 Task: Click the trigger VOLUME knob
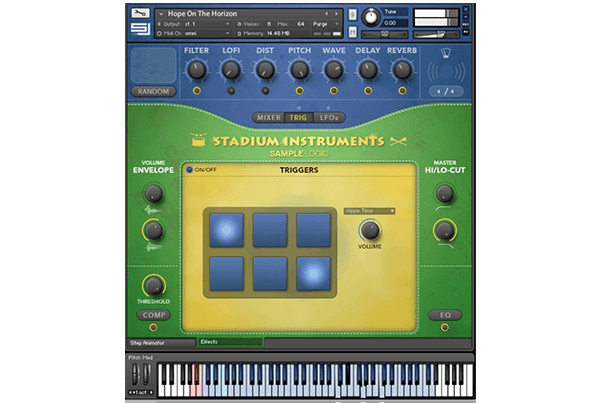coord(370,230)
